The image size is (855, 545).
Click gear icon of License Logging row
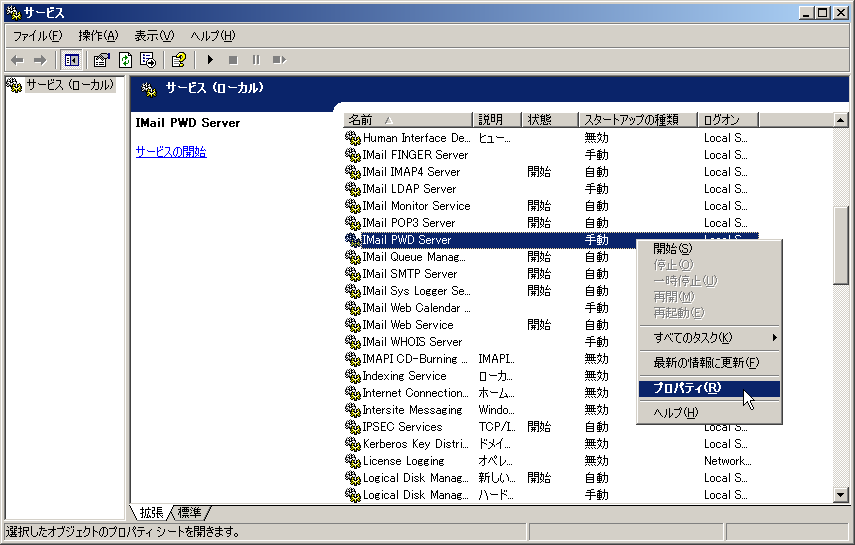(x=353, y=461)
